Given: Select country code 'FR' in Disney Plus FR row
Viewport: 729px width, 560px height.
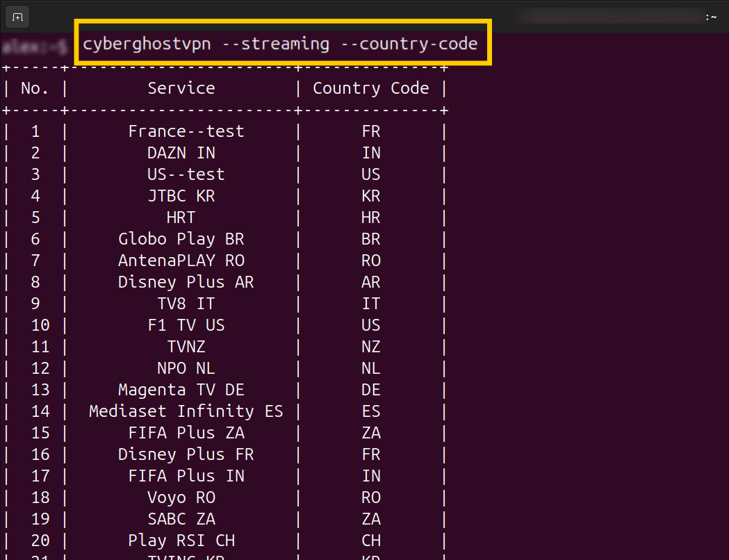Looking at the screenshot, I should (x=371, y=454).
